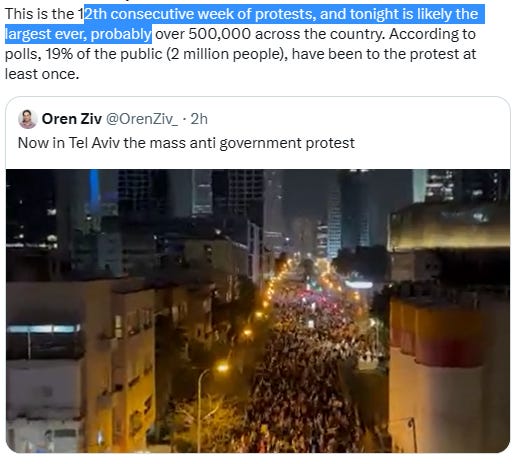
Task: Open quoted tweet text about Tel Aviv protest
Action: pyautogui.click(x=186, y=143)
